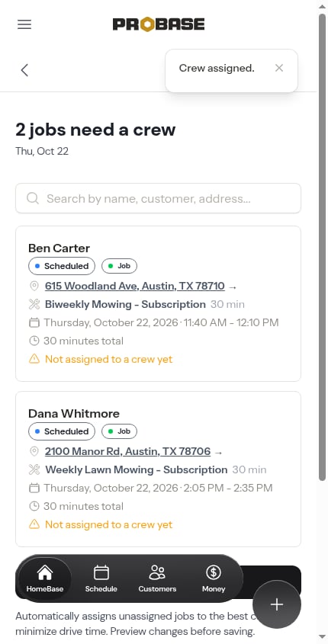Viewport: 328px width, 644px height.
Task: Click map pin icon beside 2100 Manor Rd
Action: [34, 451]
